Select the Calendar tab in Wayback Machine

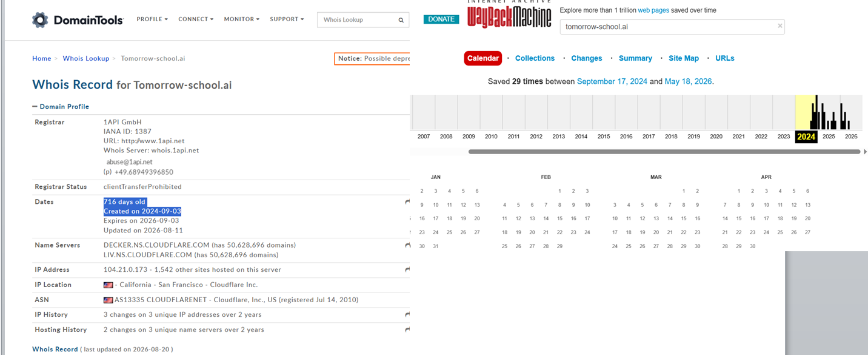point(483,58)
